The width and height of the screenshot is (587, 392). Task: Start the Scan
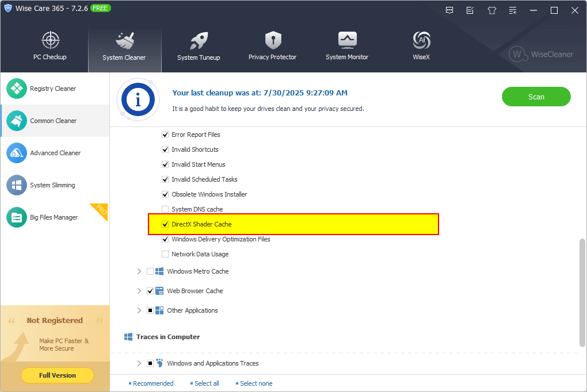tap(536, 97)
